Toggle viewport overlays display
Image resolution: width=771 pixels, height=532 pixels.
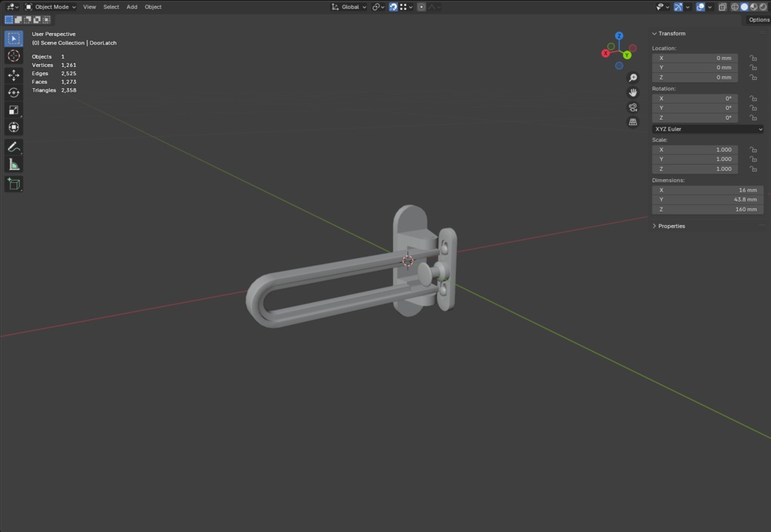pyautogui.click(x=700, y=7)
